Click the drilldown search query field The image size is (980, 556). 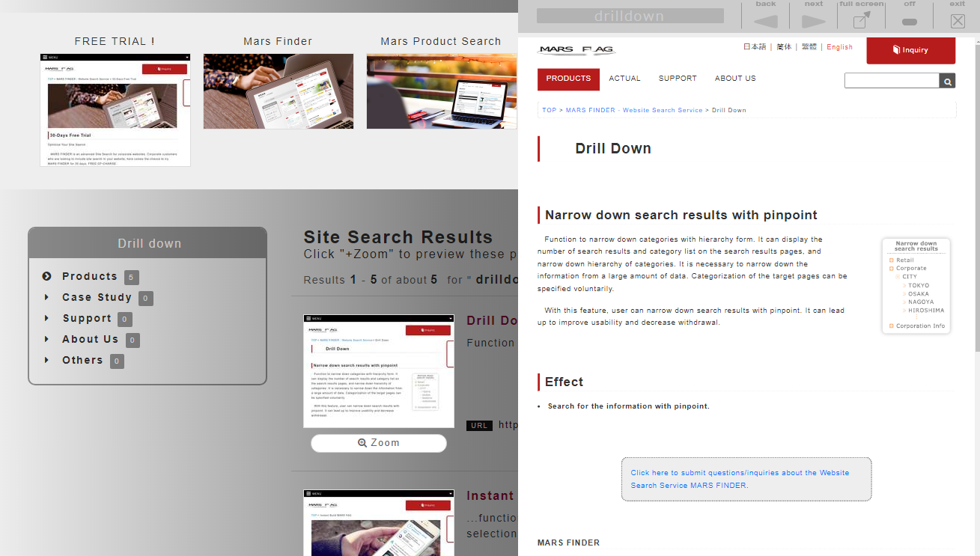[630, 16]
